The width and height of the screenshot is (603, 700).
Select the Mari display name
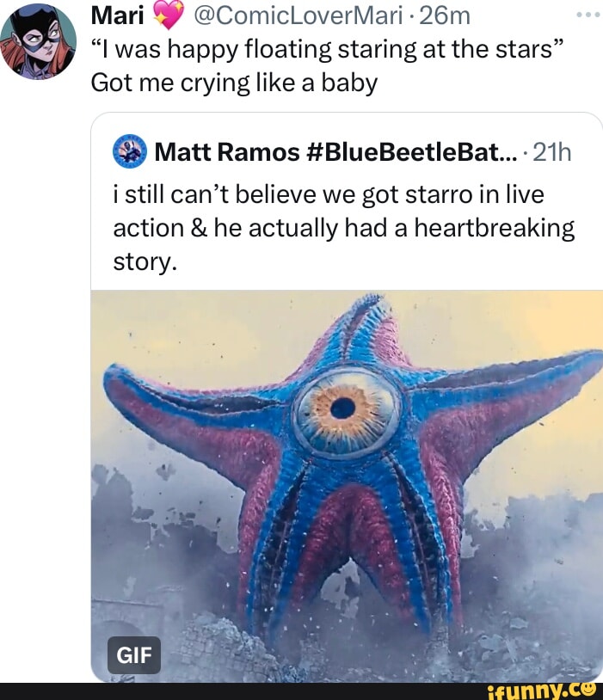tap(118, 15)
